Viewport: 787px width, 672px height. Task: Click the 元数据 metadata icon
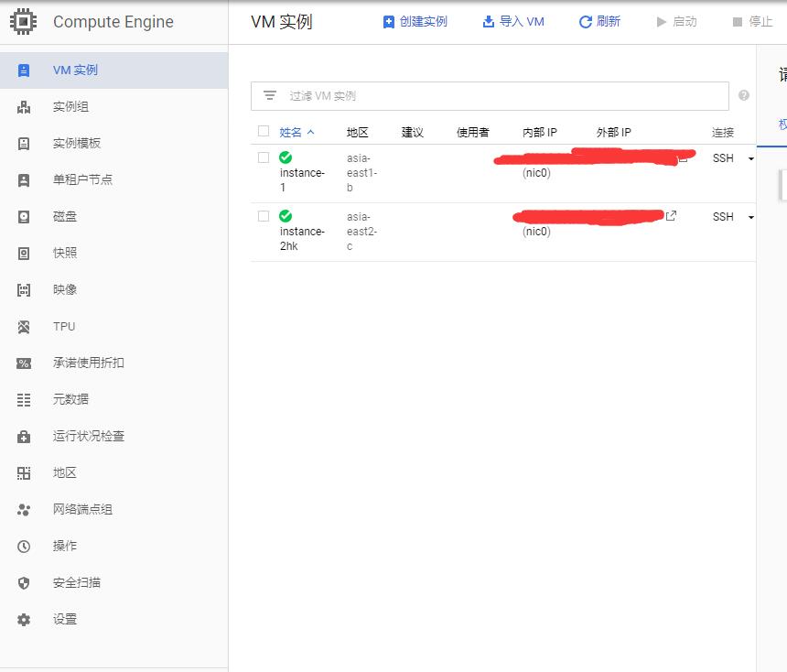(x=24, y=400)
